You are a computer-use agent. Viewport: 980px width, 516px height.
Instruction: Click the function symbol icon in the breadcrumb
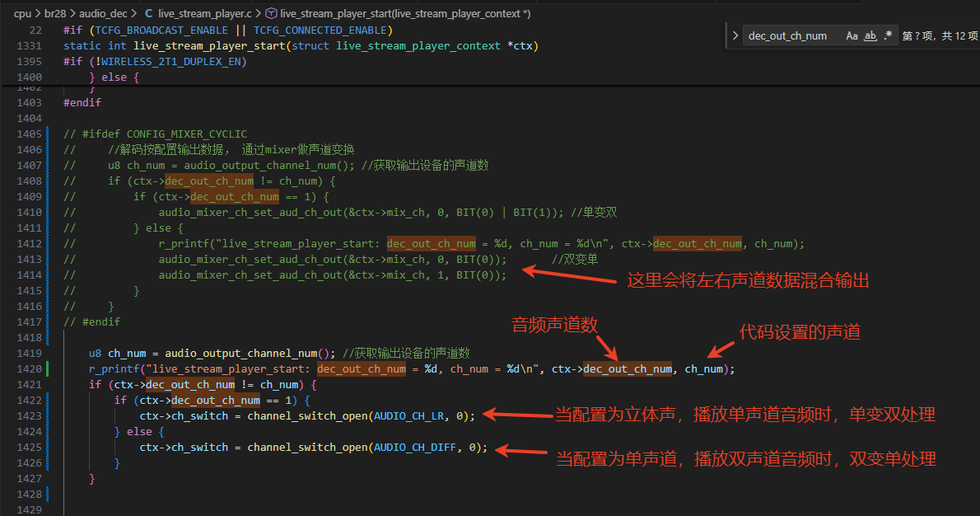click(x=271, y=13)
